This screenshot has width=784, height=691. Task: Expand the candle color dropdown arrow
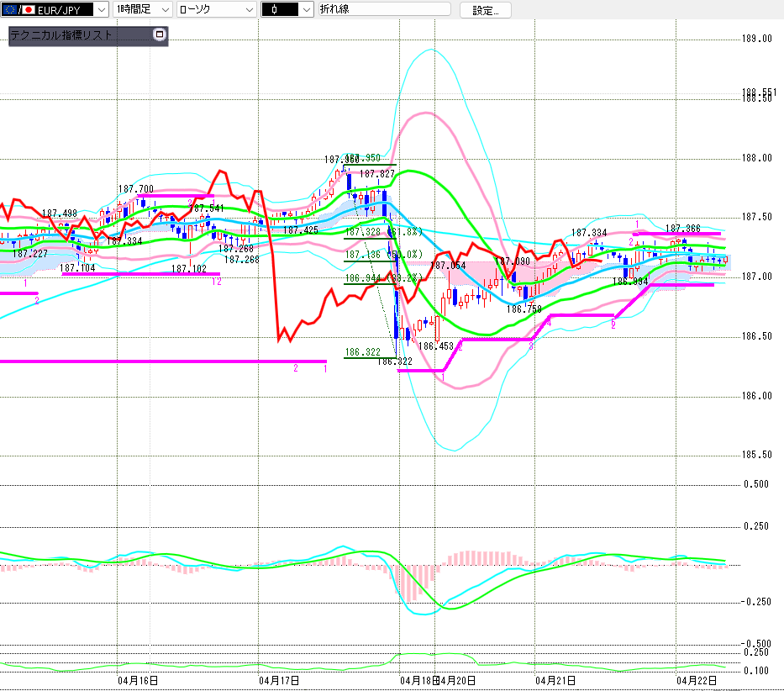tap(306, 10)
